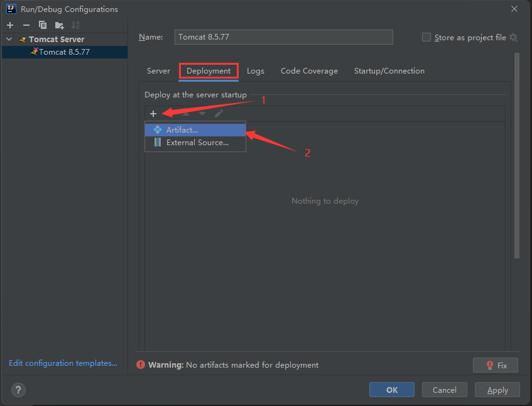This screenshot has height=406, width=532.
Task: Open the Startup/Connection tab
Action: tap(389, 71)
